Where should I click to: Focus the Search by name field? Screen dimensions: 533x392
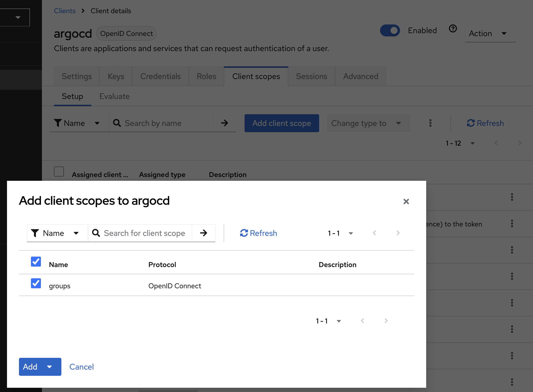161,123
